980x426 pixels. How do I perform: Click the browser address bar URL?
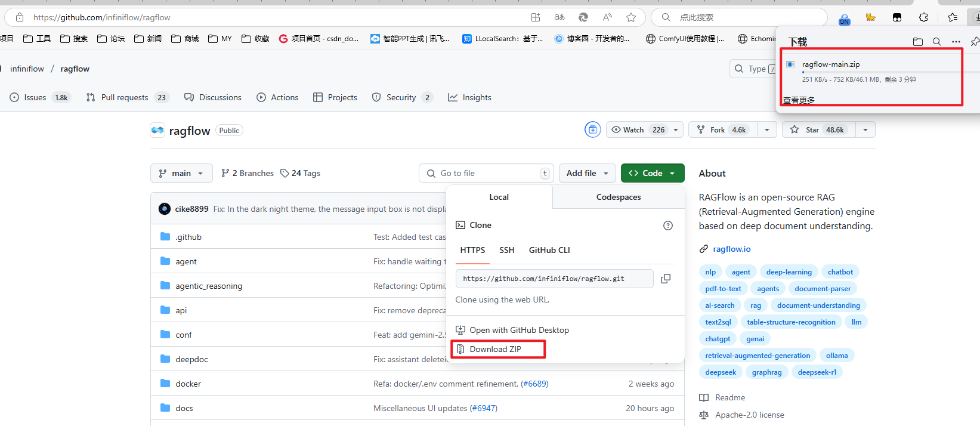tap(102, 17)
